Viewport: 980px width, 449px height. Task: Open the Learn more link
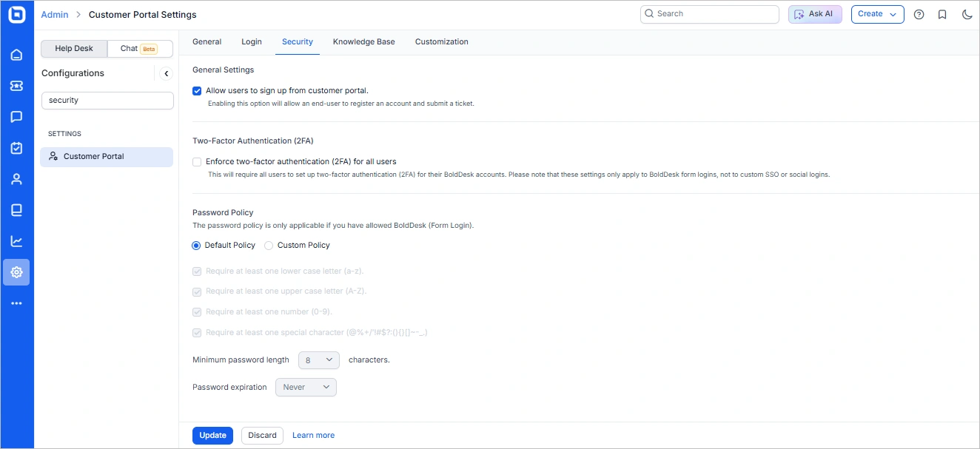coord(314,435)
